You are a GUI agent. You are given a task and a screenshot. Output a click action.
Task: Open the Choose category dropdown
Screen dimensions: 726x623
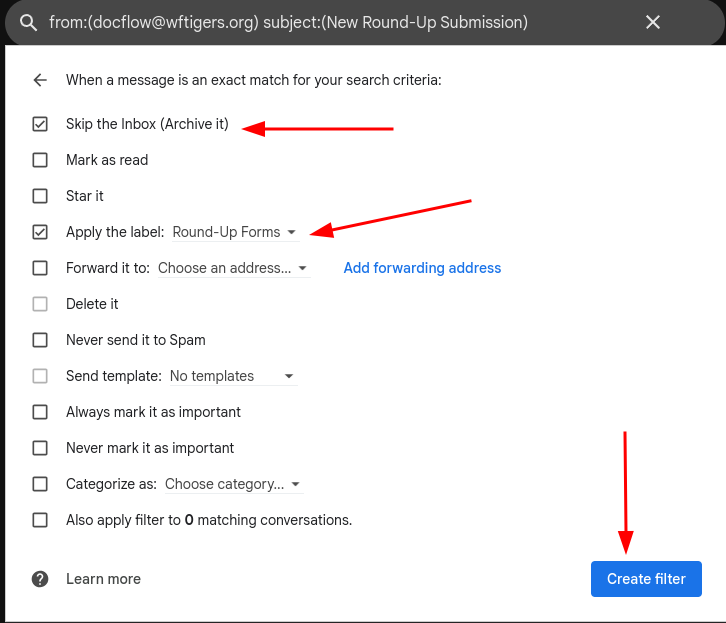click(x=233, y=484)
